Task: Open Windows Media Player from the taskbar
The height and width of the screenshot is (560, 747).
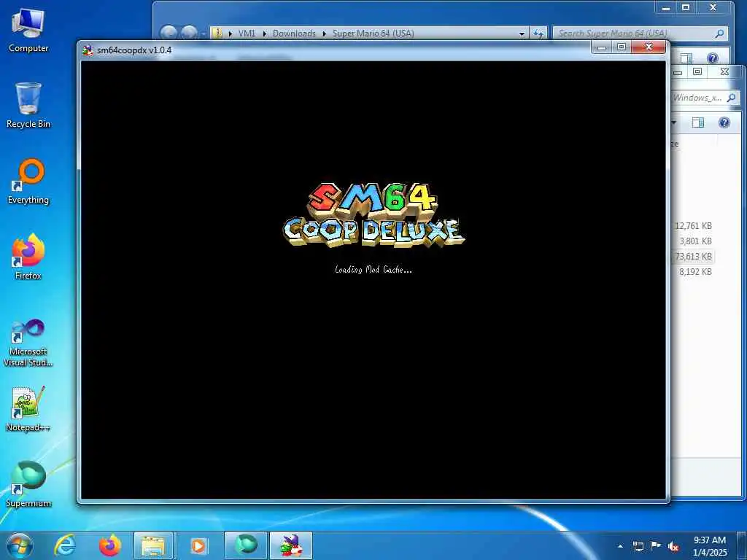Action: (198, 545)
